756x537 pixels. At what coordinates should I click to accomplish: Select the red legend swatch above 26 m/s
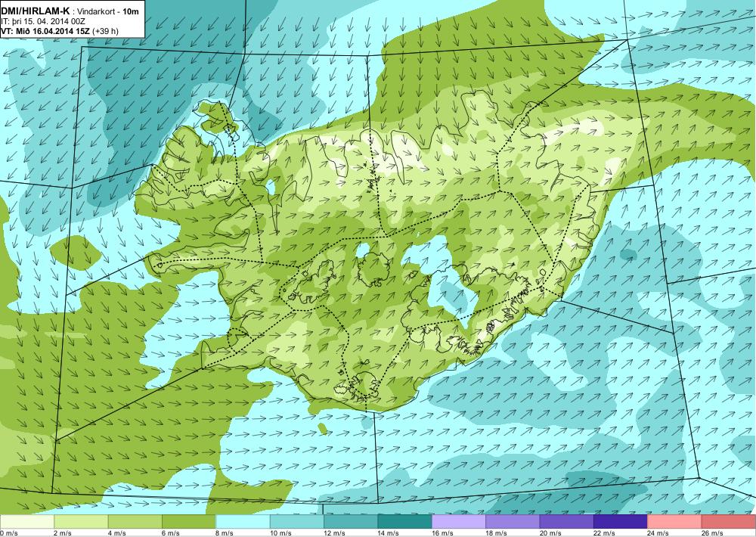coord(729,522)
